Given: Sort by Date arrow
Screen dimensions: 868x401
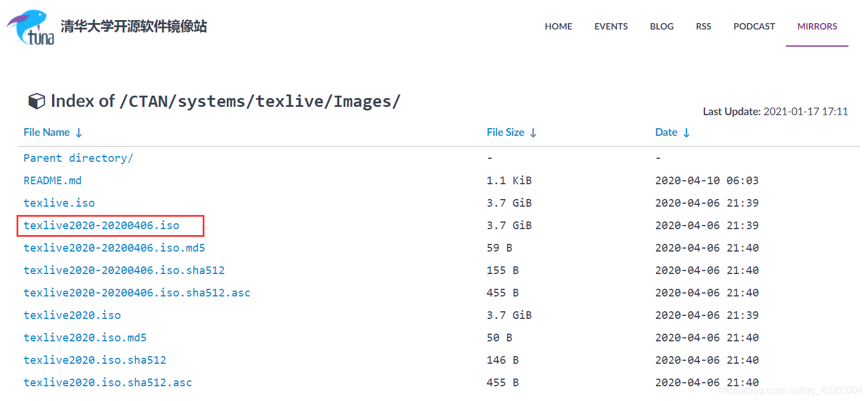Looking at the screenshot, I should click(x=686, y=133).
